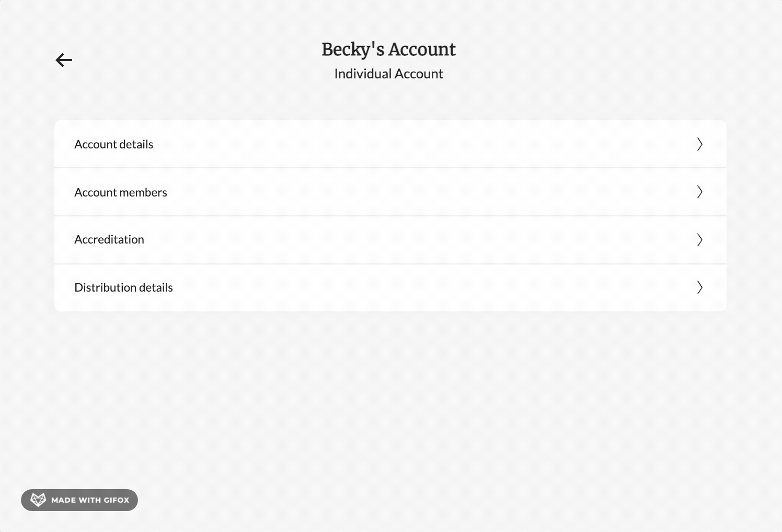Click the "Becky's Account" page heading
This screenshot has height=532, width=782.
point(388,49)
